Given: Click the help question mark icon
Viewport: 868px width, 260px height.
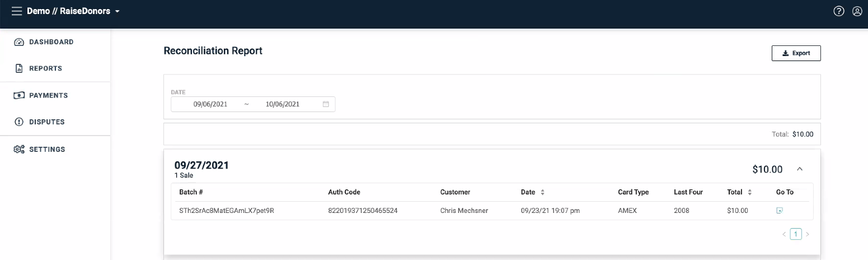Looking at the screenshot, I should pyautogui.click(x=838, y=11).
